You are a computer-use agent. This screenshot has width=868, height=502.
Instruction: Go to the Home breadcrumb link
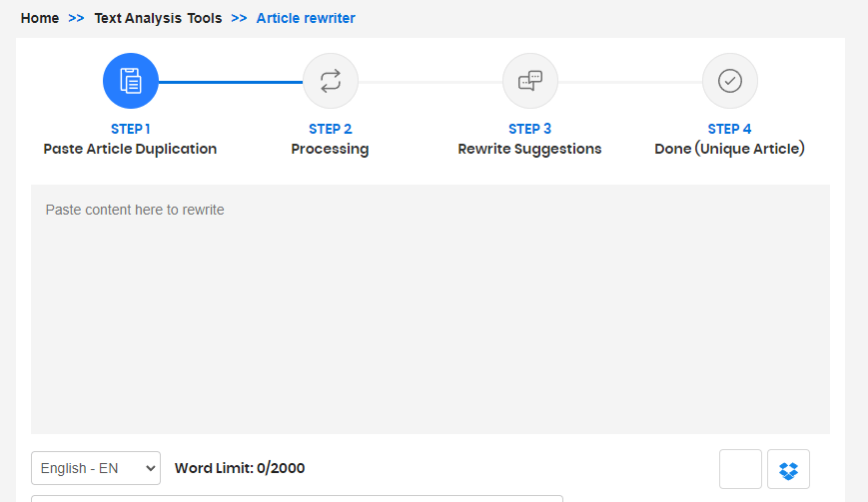point(40,18)
